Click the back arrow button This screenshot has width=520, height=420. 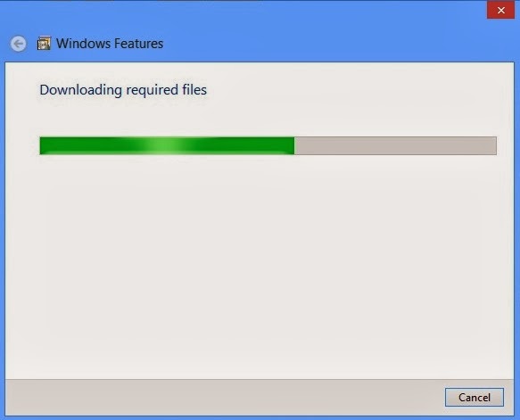point(18,44)
